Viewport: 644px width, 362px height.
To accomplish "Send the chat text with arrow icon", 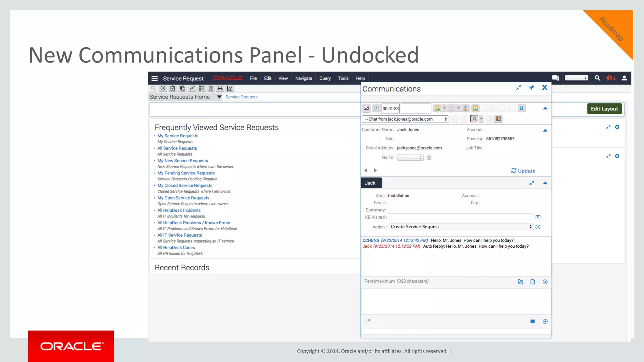I will click(545, 282).
